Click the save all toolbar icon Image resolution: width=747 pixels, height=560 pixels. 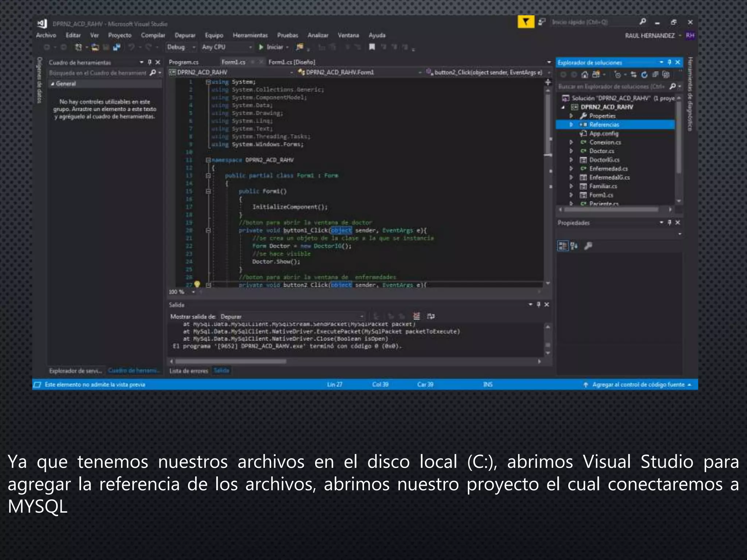point(117,47)
